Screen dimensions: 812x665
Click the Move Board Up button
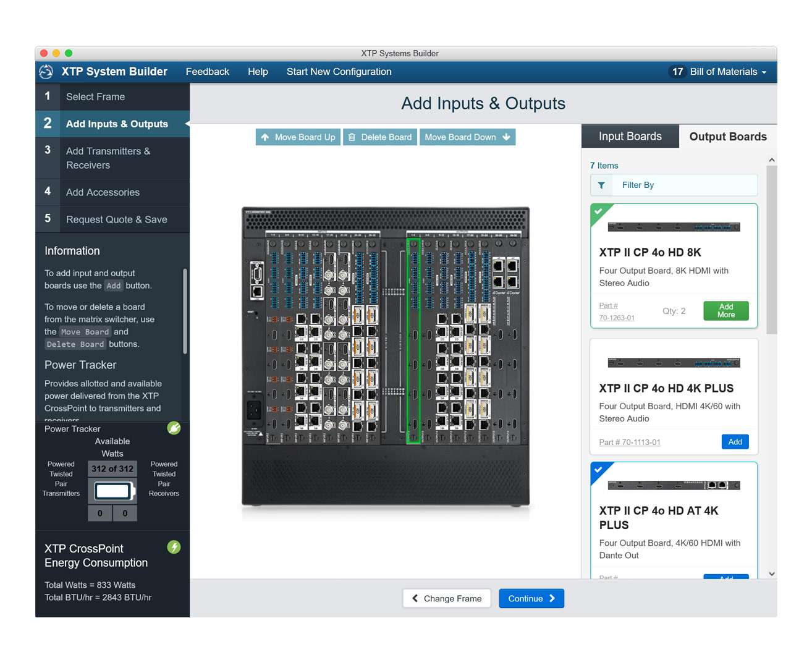(x=298, y=137)
